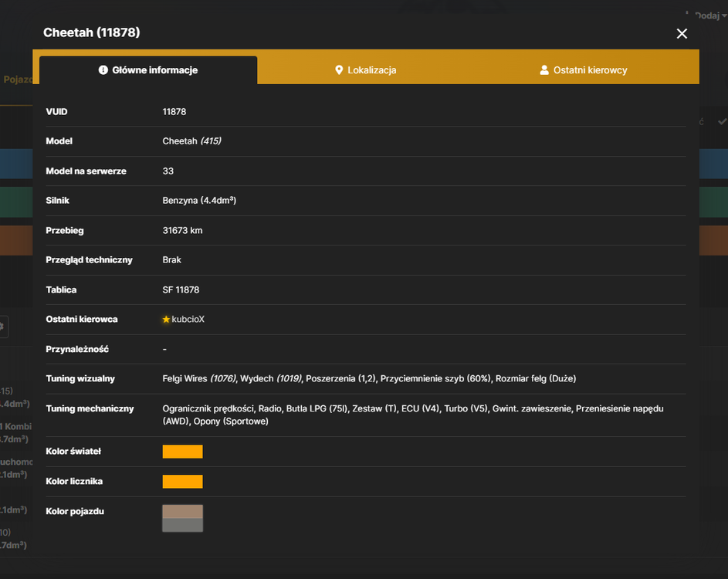Click the dialog title Cheetah (11878)
Screen dimensions: 728x579
[x=91, y=32]
